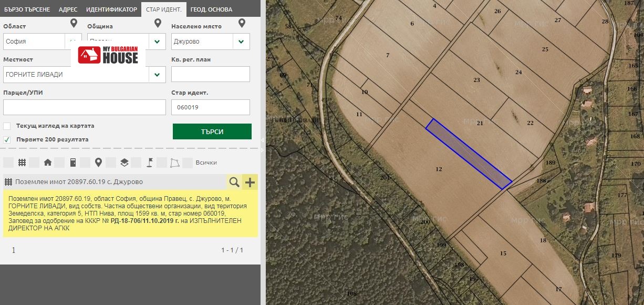Tick the Всички checkbox
This screenshot has width=644, height=305.
(x=188, y=162)
